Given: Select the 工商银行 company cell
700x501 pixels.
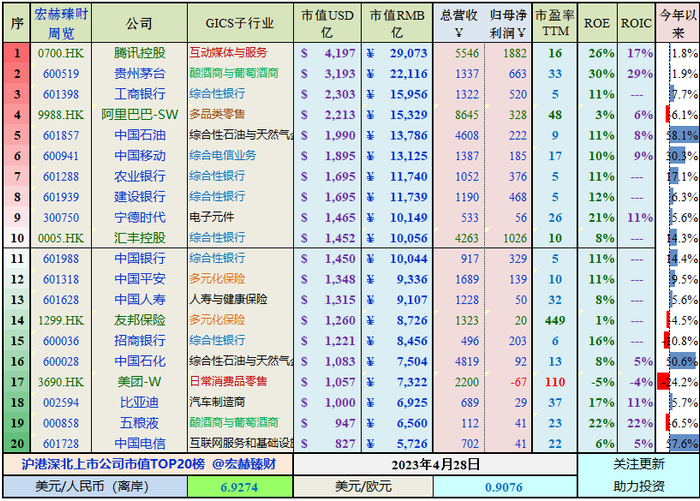Looking at the screenshot, I should pyautogui.click(x=139, y=94).
